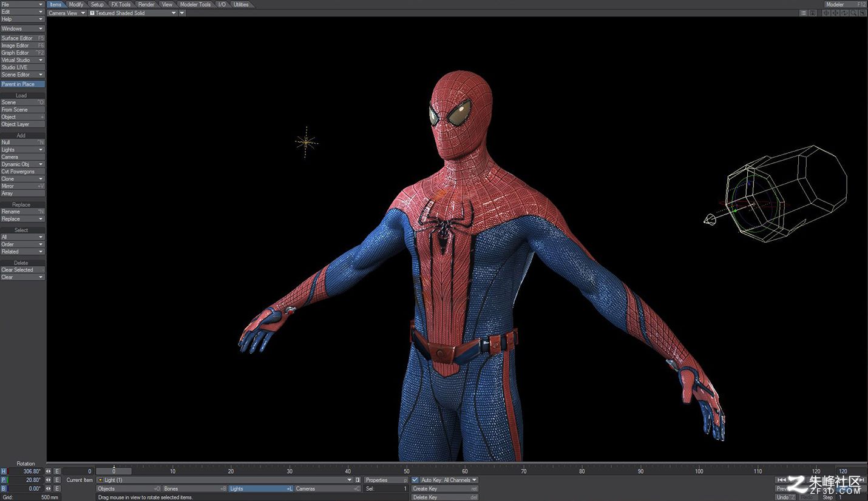Viewport: 868px width, 501px height.
Task: Click the viewport Zoom magnifier icon
Action: [x=853, y=13]
